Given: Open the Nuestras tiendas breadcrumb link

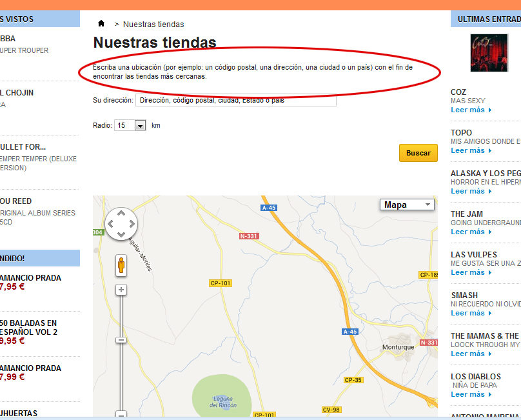Looking at the screenshot, I should 153,25.
